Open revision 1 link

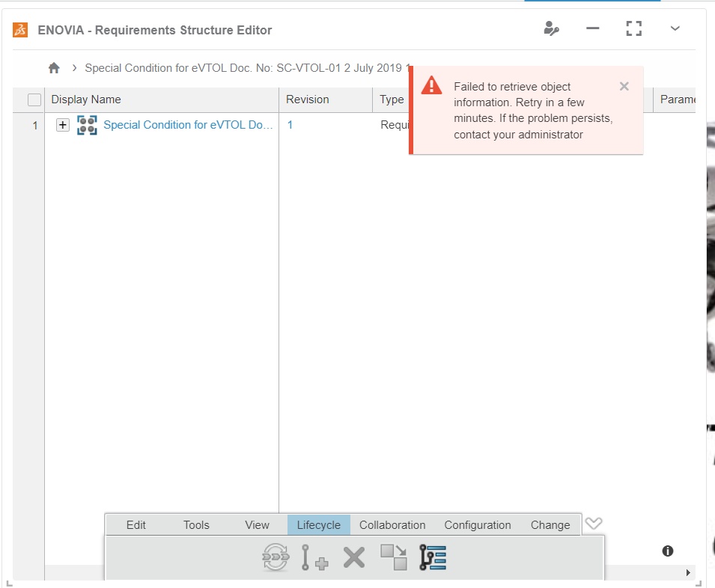click(x=290, y=125)
